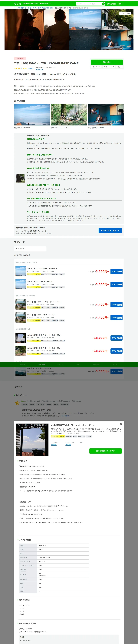Set チェックアウト date via 未設定 link
This screenshot has width=138, height=644.
pyautogui.click(x=68, y=445)
